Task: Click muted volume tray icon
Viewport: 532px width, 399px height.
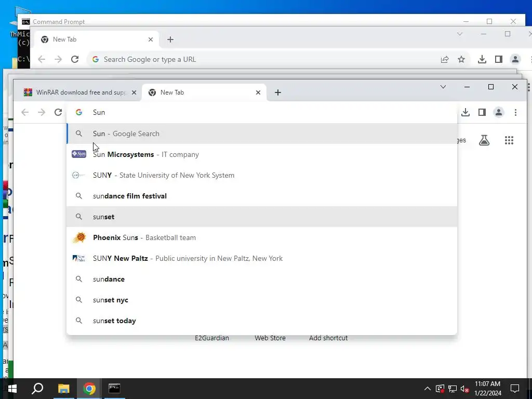Action: click(x=464, y=389)
